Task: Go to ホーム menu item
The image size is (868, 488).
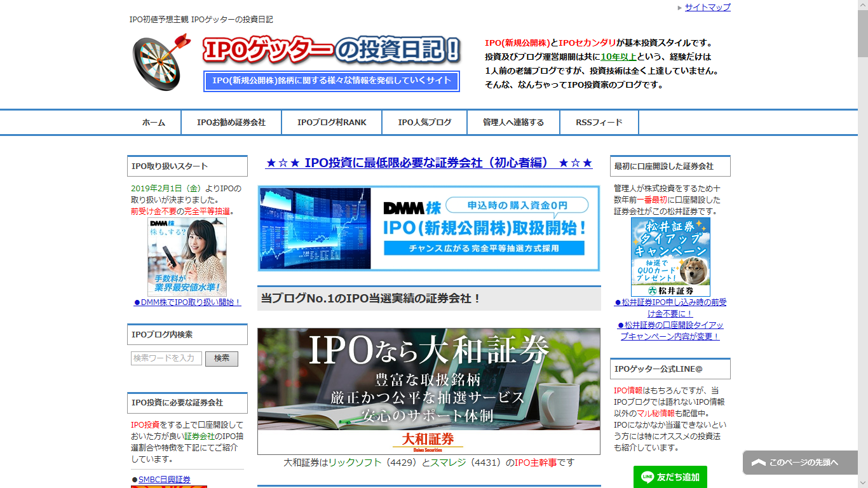Action: pyautogui.click(x=154, y=123)
